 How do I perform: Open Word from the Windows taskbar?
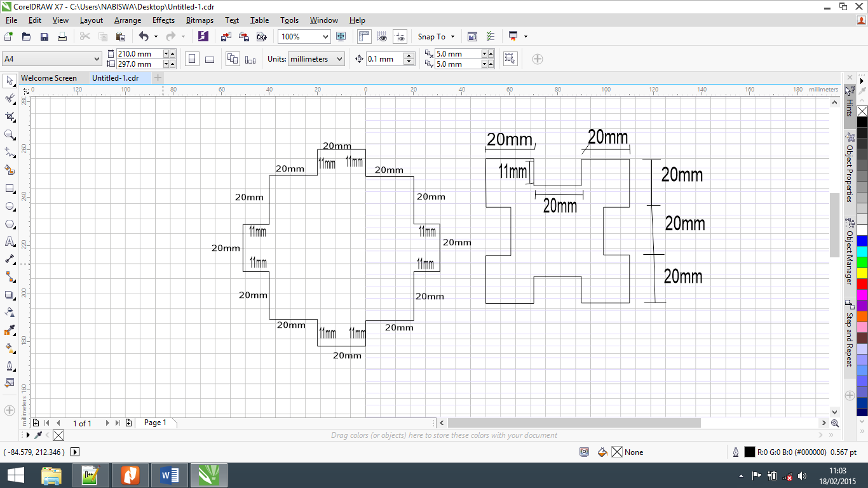(170, 475)
